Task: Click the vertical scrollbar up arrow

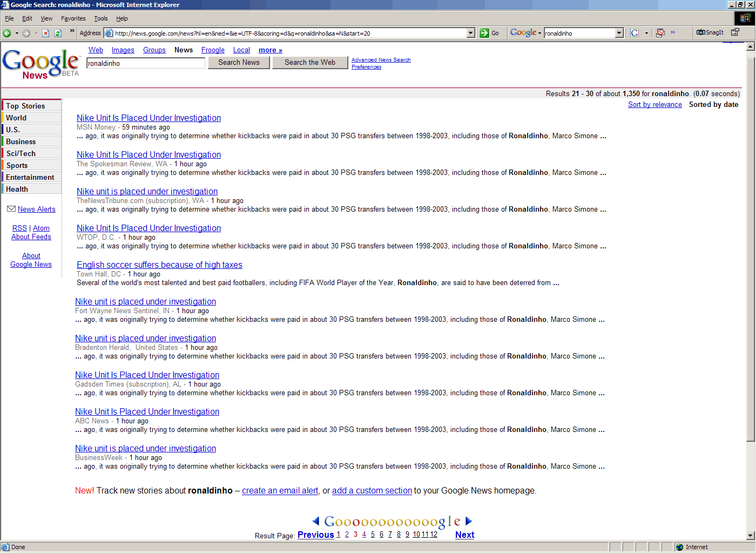Action: point(751,46)
